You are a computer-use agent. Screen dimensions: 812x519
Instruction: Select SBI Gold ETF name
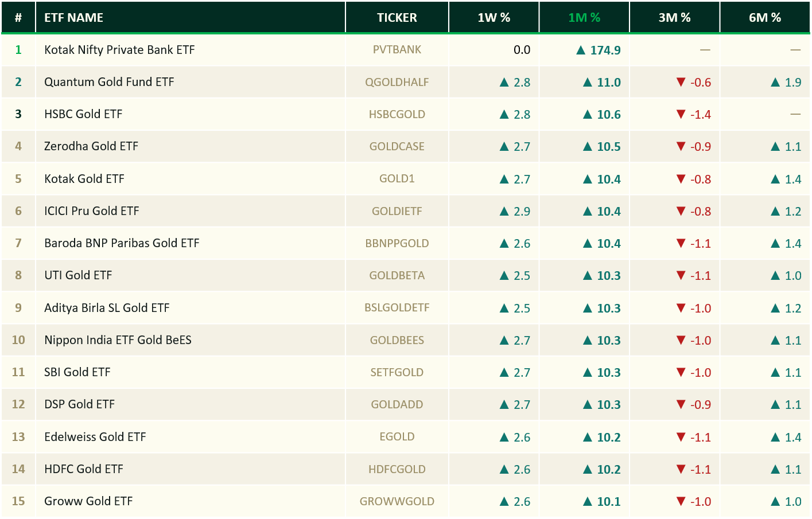[77, 372]
